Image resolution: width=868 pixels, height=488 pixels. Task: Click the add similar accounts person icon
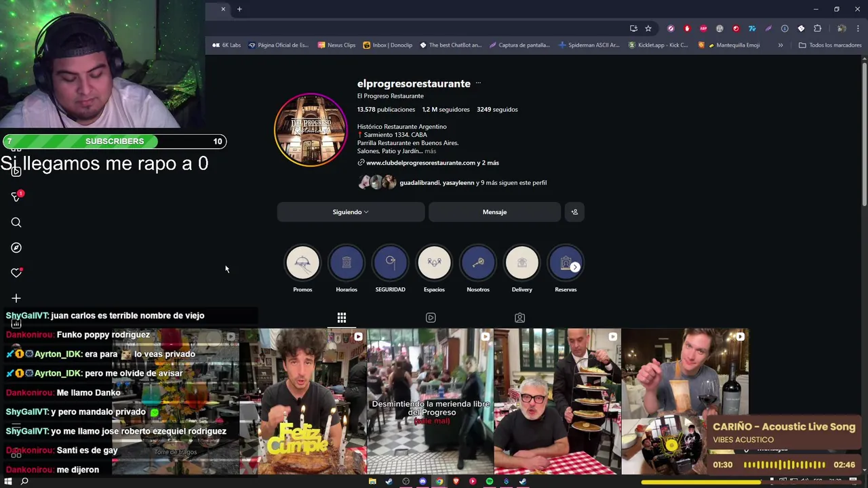pyautogui.click(x=574, y=212)
